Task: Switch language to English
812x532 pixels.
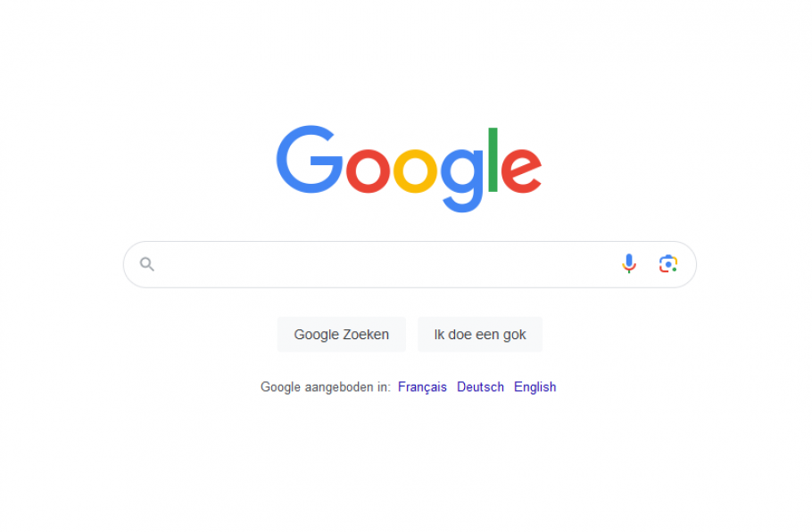Action: pos(535,387)
